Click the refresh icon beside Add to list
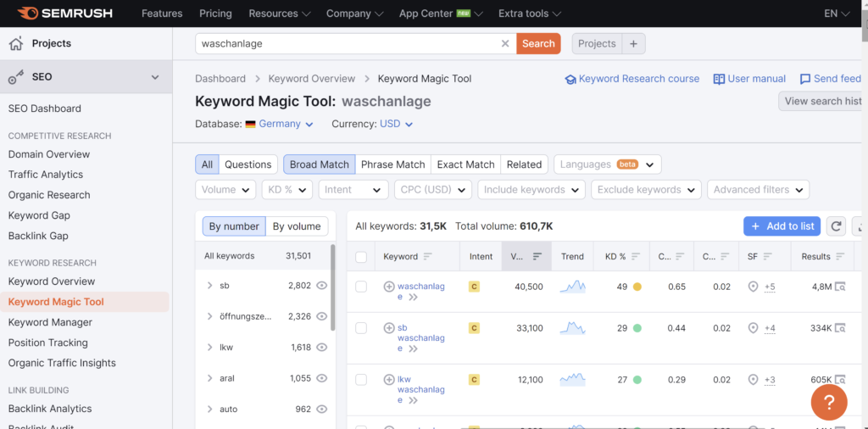Viewport: 868px width, 429px height. coord(836,226)
